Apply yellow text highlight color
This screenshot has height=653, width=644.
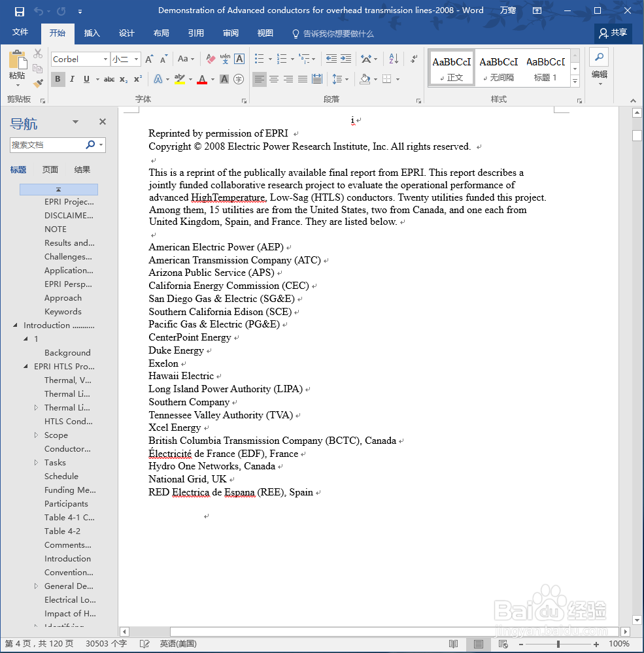180,79
